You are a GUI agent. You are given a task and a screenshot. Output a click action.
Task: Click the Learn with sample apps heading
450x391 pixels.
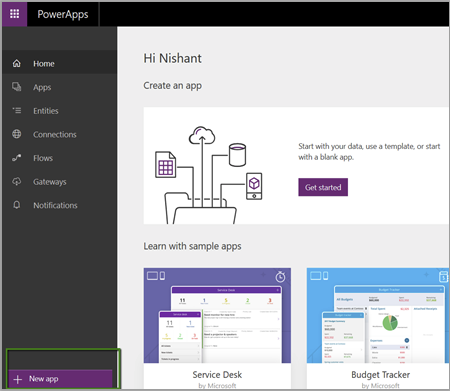pos(192,246)
